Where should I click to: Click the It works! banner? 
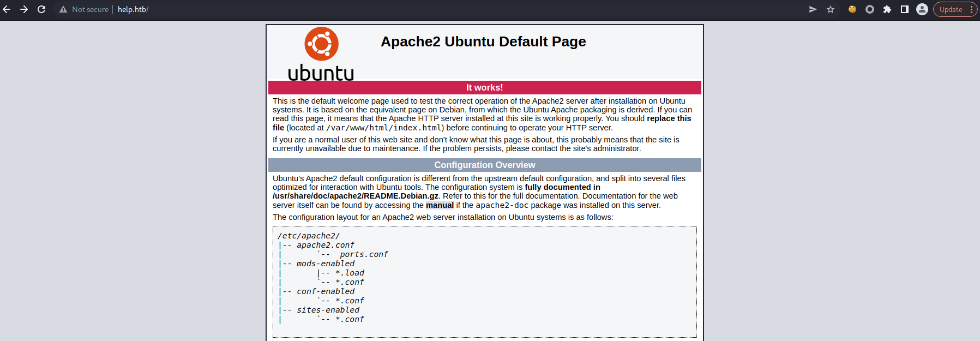[485, 87]
